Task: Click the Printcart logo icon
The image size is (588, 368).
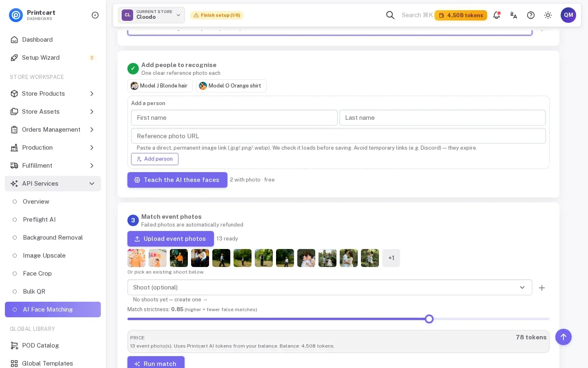Action: pyautogui.click(x=16, y=15)
